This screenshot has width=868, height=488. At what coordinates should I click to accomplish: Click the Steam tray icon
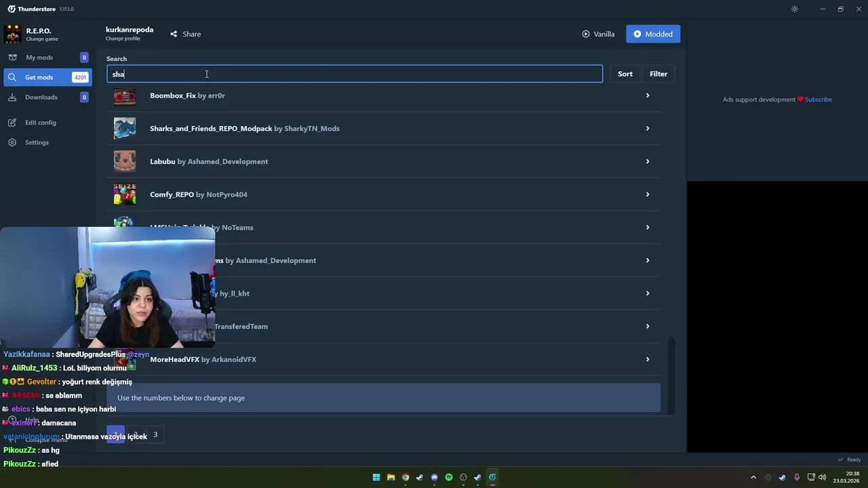783,477
